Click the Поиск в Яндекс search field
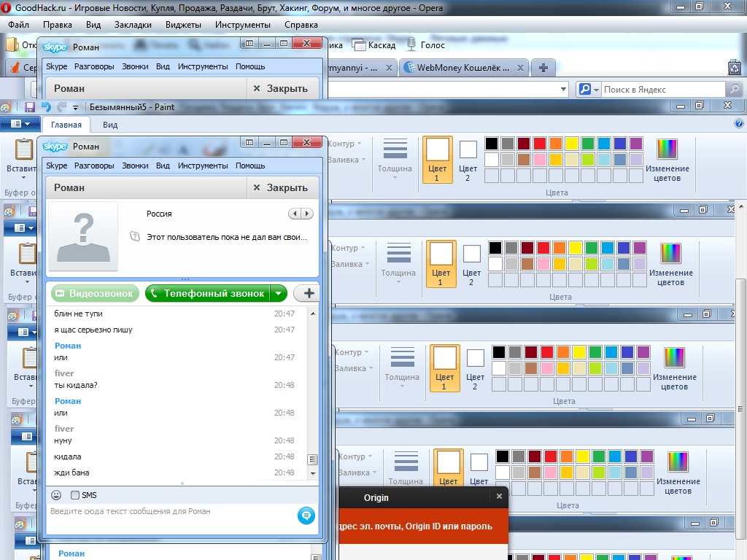This screenshot has height=560, width=747. [663, 89]
